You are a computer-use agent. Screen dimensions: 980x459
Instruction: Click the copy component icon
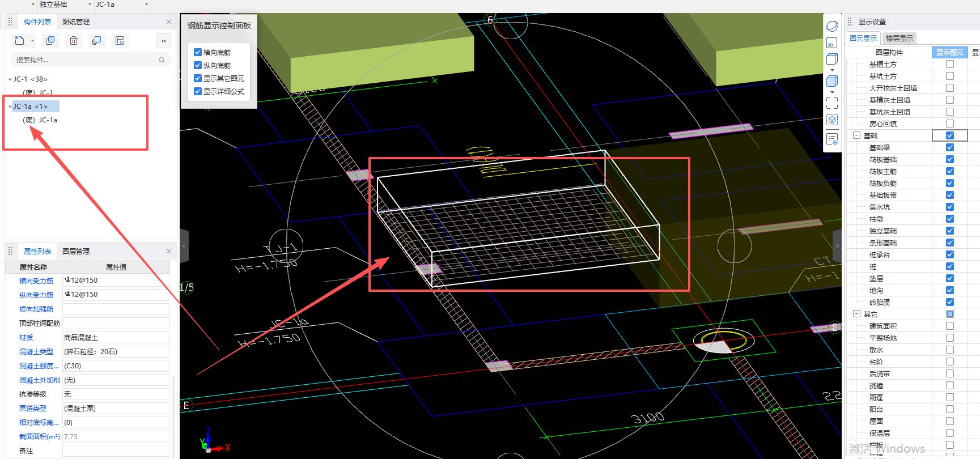[x=50, y=41]
